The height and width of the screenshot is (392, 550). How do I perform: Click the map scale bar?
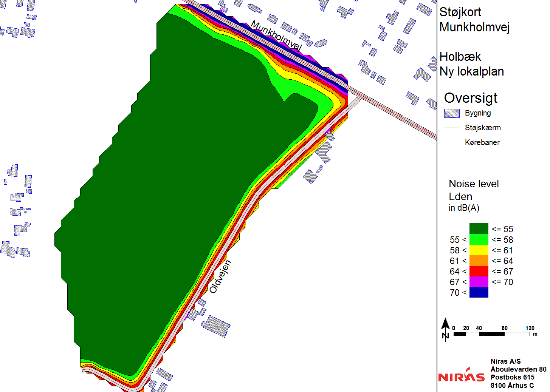point(491,334)
